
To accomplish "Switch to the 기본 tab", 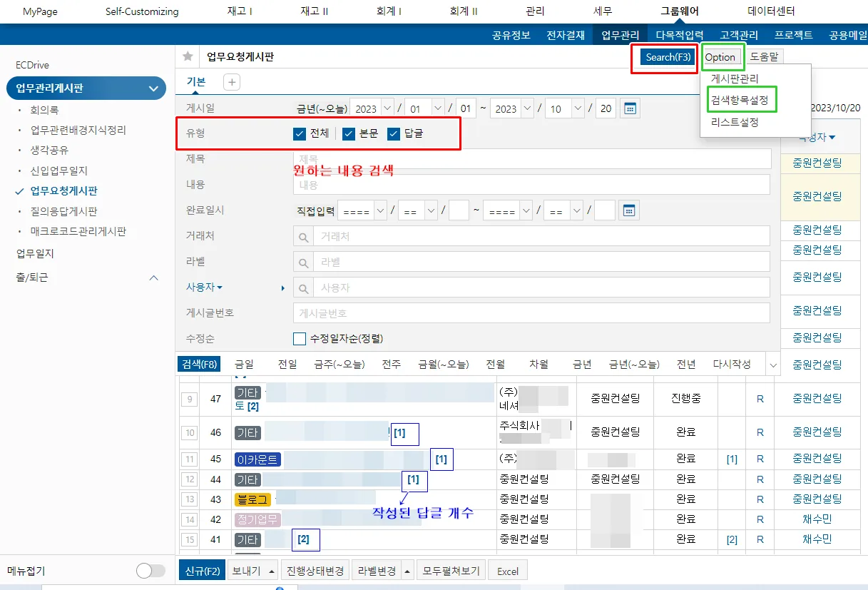I will [196, 81].
